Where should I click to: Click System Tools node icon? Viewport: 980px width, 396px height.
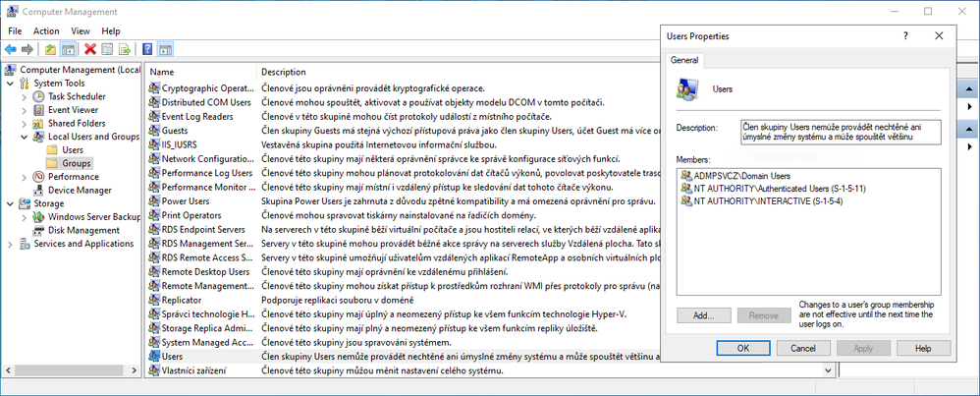point(25,84)
